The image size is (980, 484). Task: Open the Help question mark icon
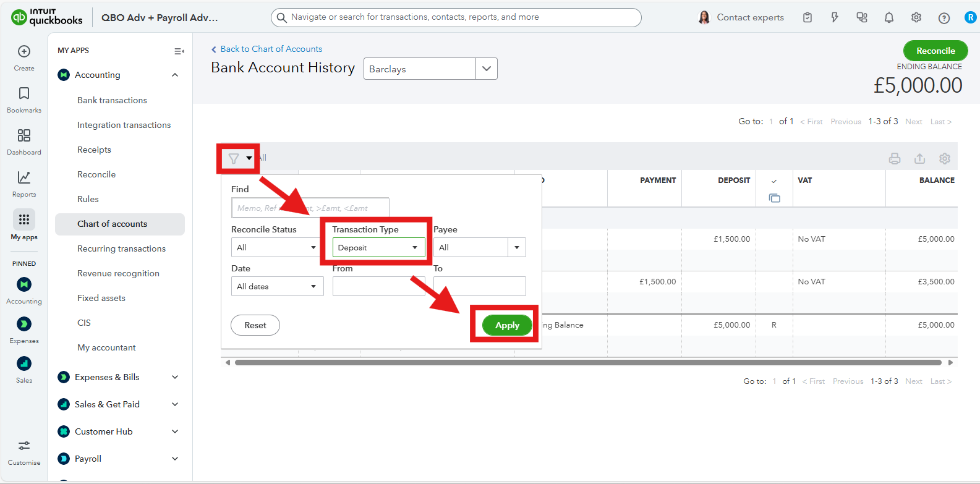point(944,18)
